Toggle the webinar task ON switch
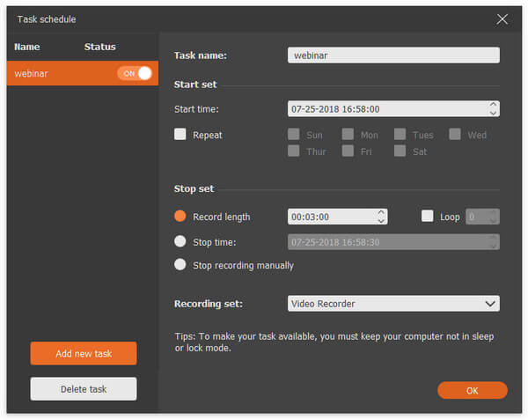 [x=135, y=73]
